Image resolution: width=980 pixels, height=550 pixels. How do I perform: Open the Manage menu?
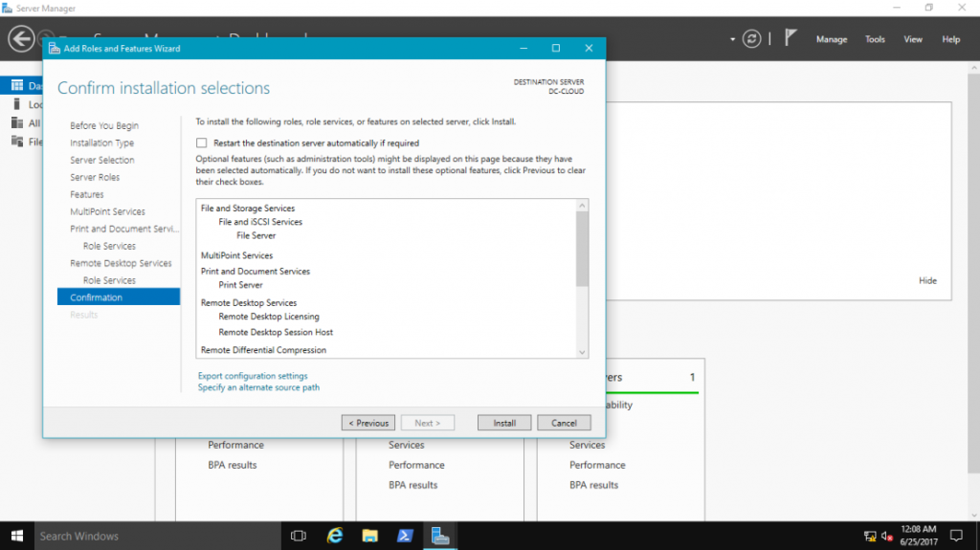[x=832, y=39]
